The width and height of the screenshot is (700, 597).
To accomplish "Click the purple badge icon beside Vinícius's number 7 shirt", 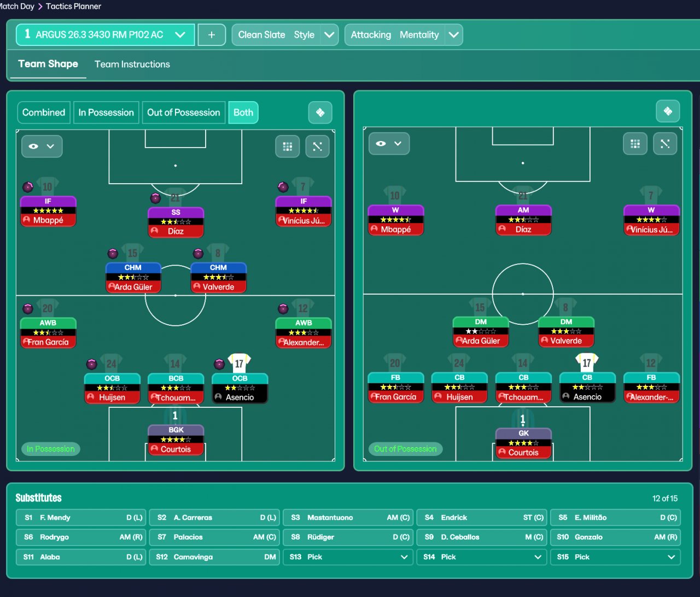I will [x=283, y=187].
